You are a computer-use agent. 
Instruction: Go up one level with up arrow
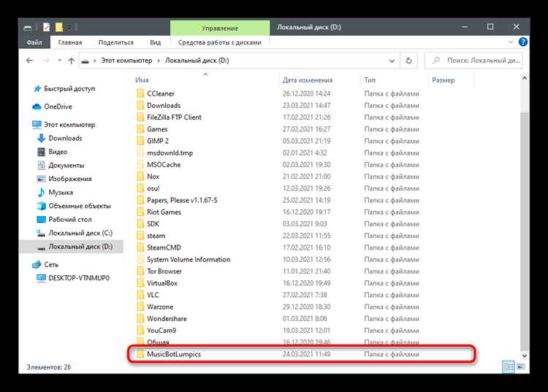pos(72,61)
